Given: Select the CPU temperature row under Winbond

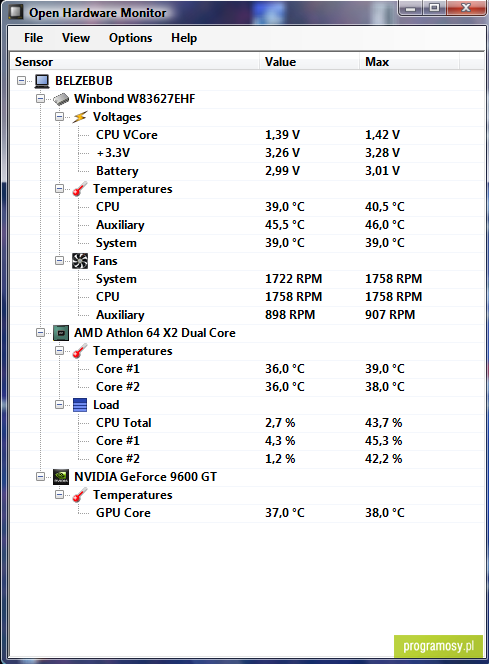Looking at the screenshot, I should [x=247, y=207].
